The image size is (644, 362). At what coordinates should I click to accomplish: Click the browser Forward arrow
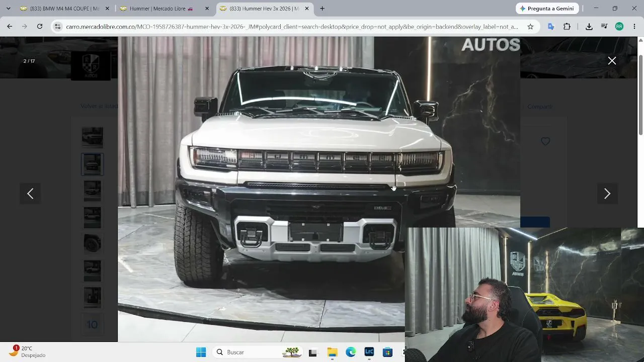tap(24, 27)
